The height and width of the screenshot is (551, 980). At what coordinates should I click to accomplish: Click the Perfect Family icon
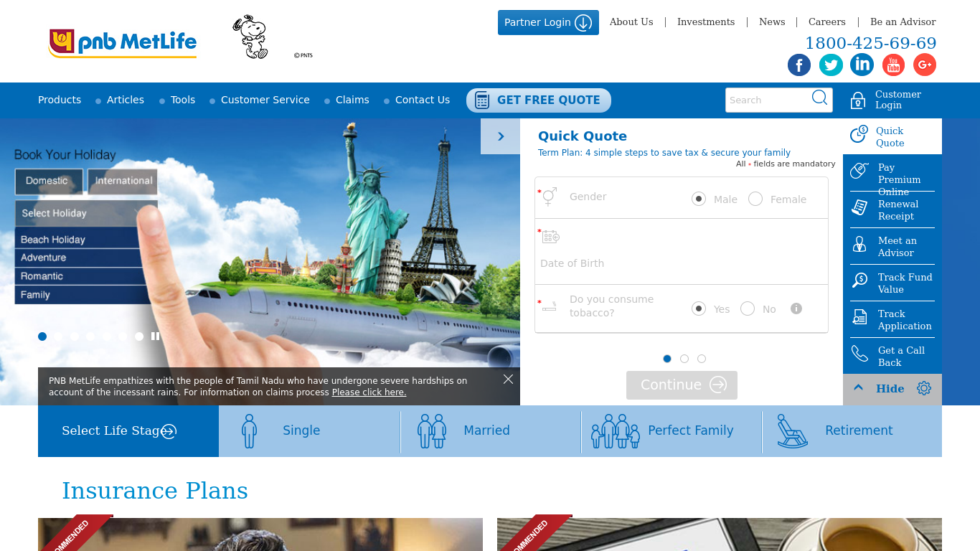(x=616, y=431)
